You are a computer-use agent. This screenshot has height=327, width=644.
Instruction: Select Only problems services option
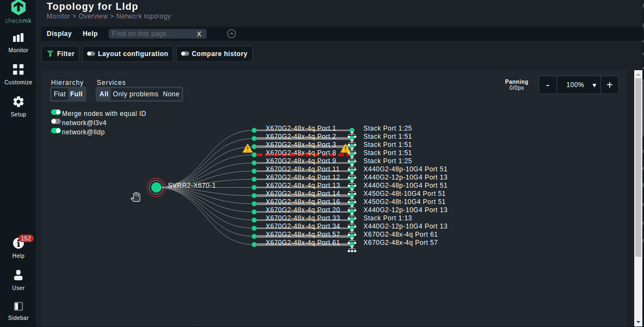[x=135, y=94]
